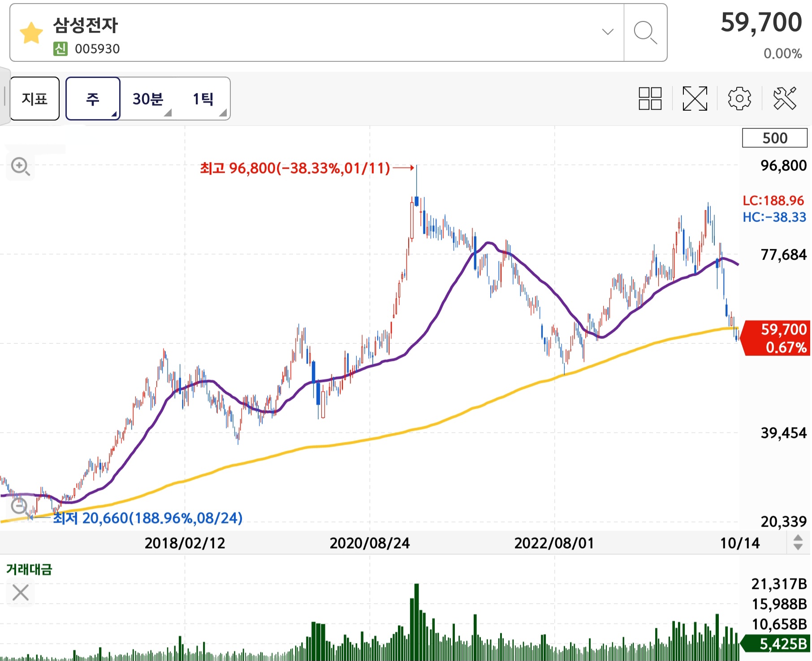Edit the 500 candle count field
The height and width of the screenshot is (661, 812).
click(775, 138)
